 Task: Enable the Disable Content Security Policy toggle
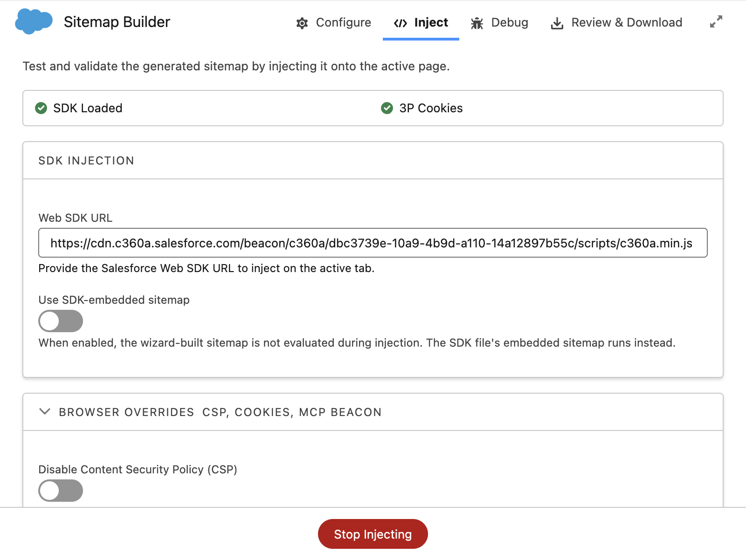[61, 491]
